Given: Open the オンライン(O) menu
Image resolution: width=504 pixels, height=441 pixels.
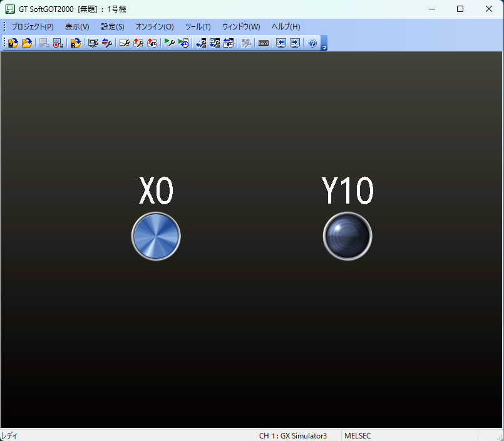Looking at the screenshot, I should click(155, 27).
